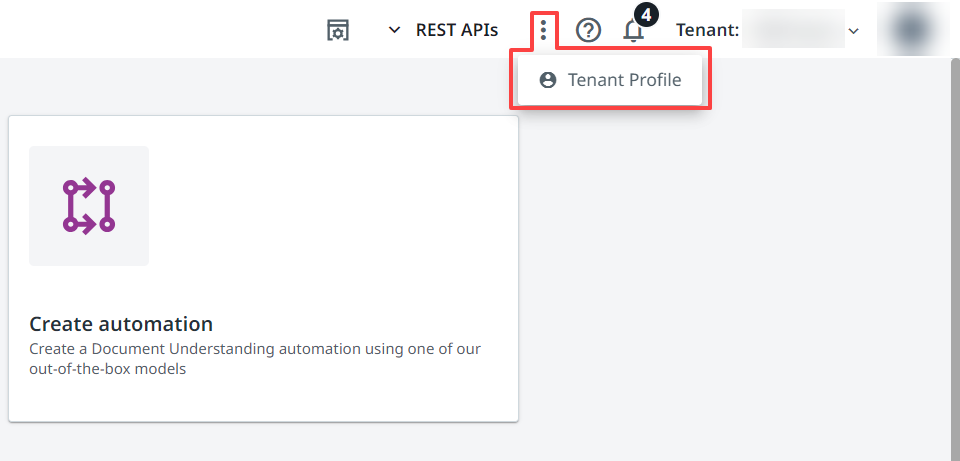Open the REST APIs menu label
The image size is (960, 461).
click(456, 30)
